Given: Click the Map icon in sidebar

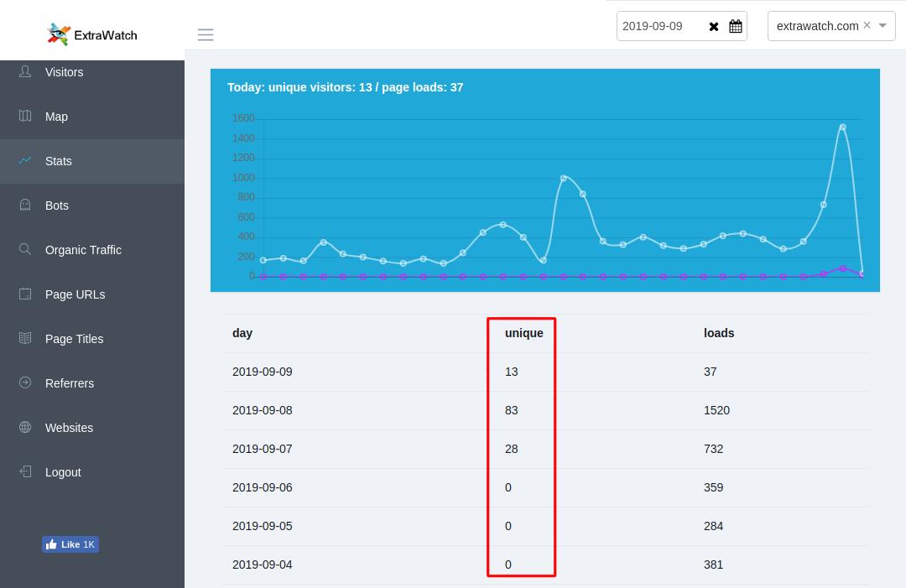Looking at the screenshot, I should 25,116.
